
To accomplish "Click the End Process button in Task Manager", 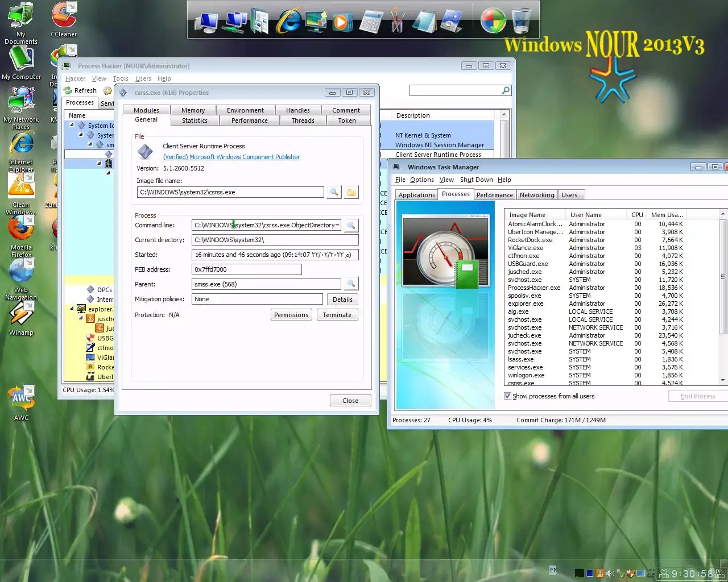I will [698, 396].
